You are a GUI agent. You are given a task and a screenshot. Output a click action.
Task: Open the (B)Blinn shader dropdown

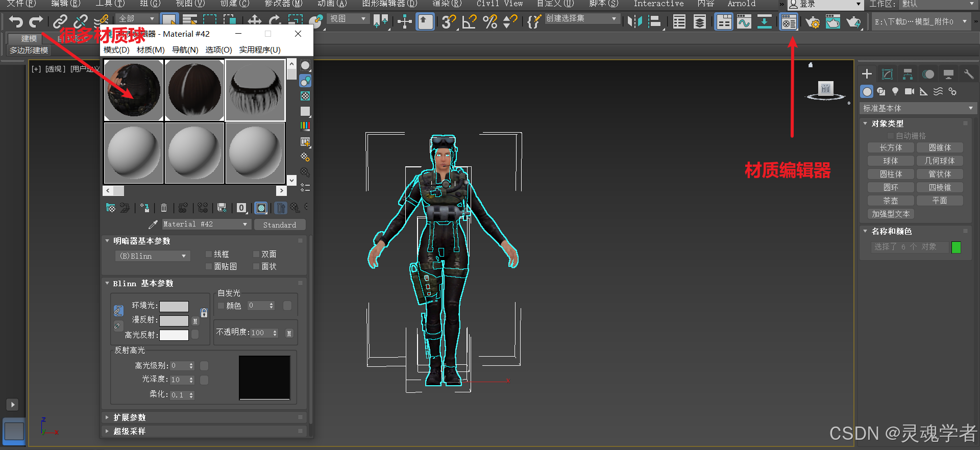[x=153, y=256]
